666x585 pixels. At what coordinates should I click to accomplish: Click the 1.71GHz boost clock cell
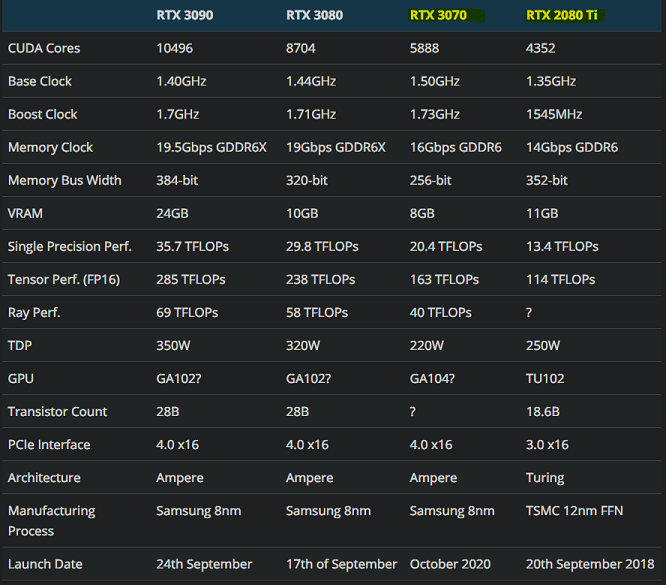(311, 114)
